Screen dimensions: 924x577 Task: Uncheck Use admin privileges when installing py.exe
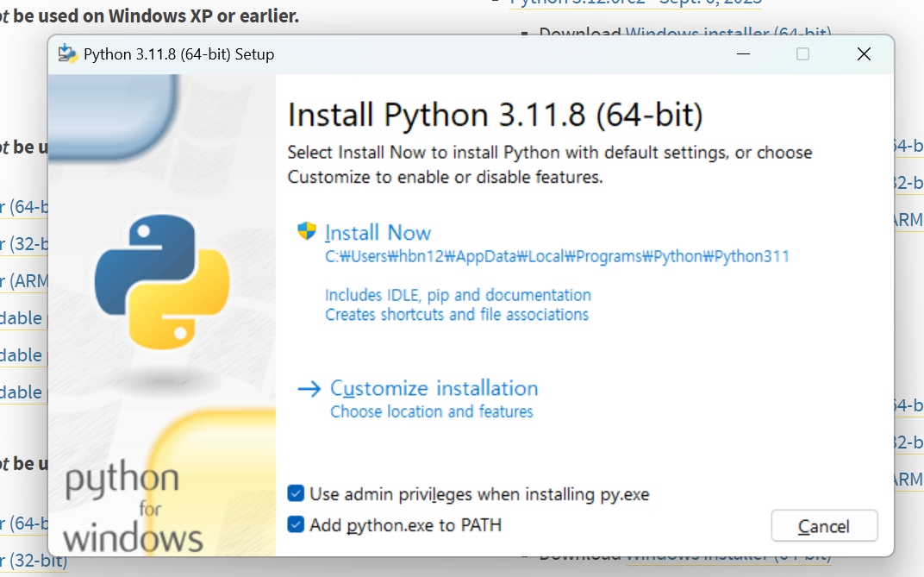coord(296,493)
